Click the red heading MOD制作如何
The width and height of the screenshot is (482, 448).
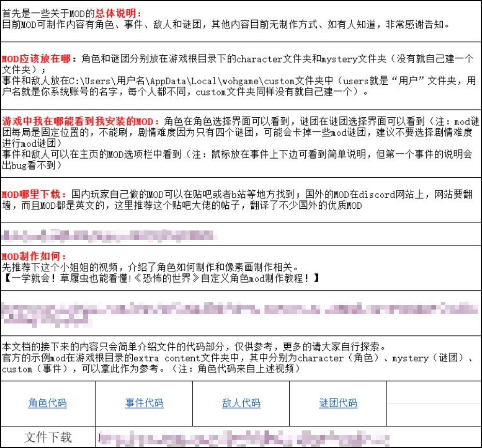pyautogui.click(x=31, y=256)
